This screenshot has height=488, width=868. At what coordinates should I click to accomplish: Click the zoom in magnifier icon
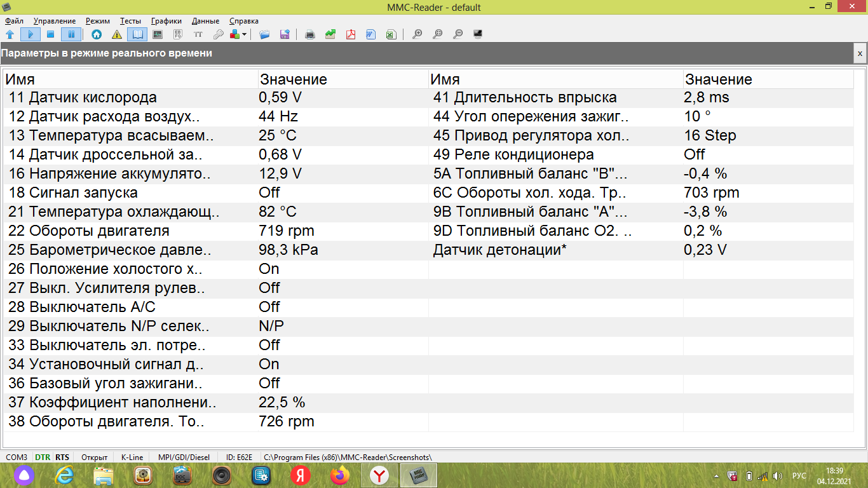417,34
